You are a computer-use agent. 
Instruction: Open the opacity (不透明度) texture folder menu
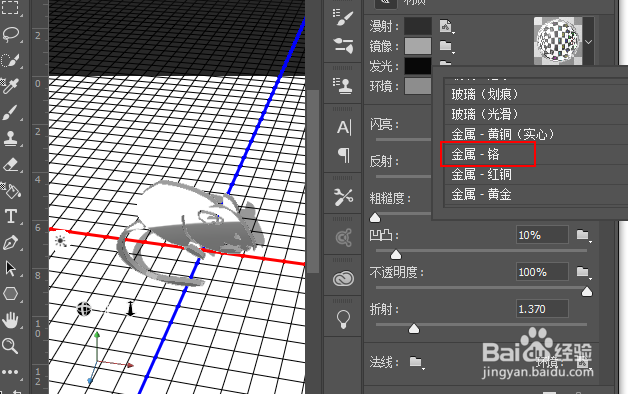click(583, 272)
